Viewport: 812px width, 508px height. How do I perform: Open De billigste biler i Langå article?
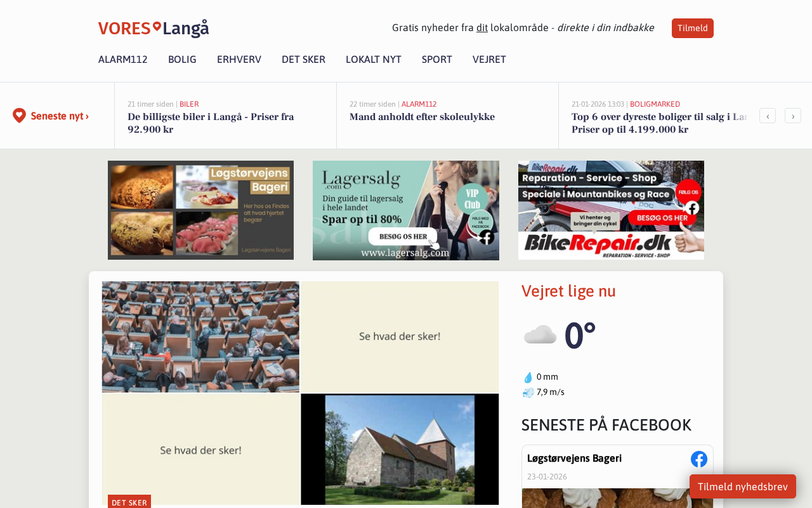point(211,123)
